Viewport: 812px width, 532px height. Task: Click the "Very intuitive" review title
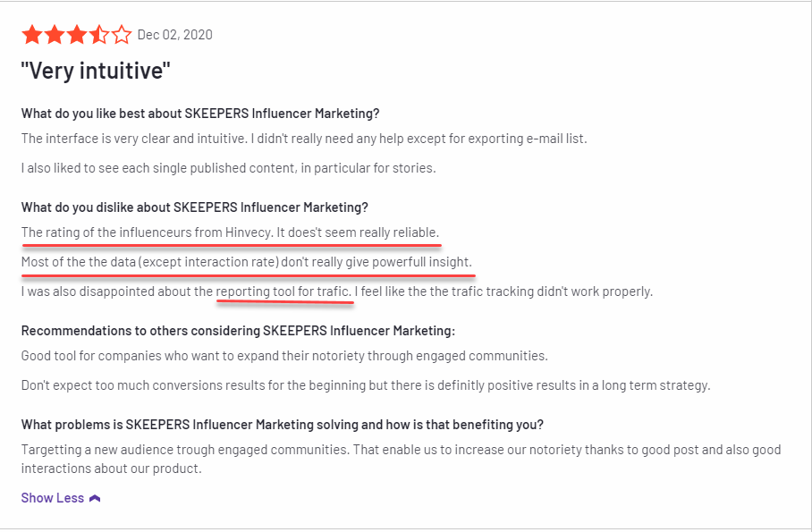pos(96,71)
